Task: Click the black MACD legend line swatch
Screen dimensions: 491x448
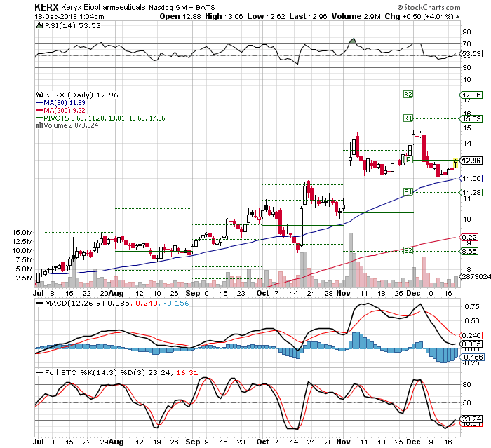Action: pyautogui.click(x=39, y=303)
